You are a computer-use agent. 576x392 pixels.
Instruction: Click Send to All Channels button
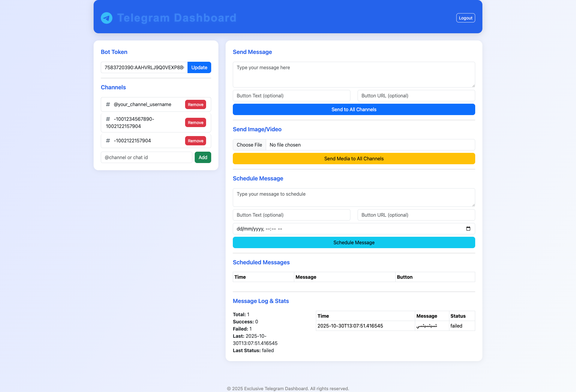coord(354,109)
